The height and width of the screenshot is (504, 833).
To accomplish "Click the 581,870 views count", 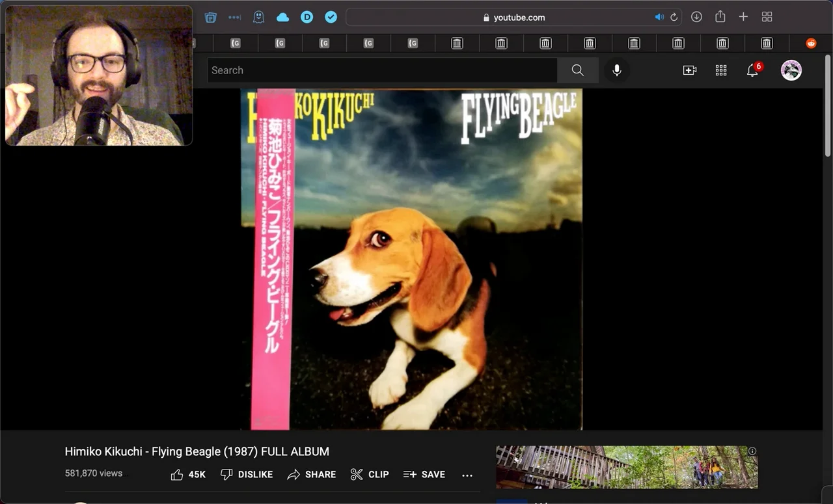I will 94,473.
